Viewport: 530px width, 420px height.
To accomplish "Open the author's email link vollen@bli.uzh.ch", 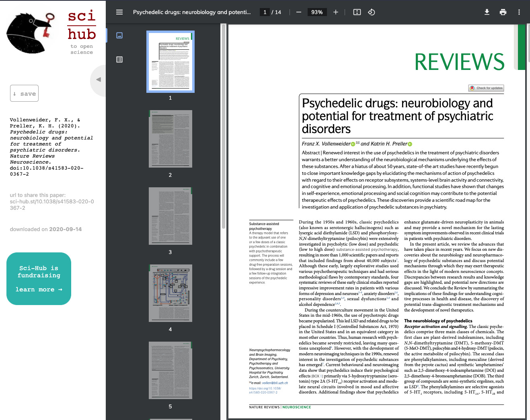I will coord(275,383).
